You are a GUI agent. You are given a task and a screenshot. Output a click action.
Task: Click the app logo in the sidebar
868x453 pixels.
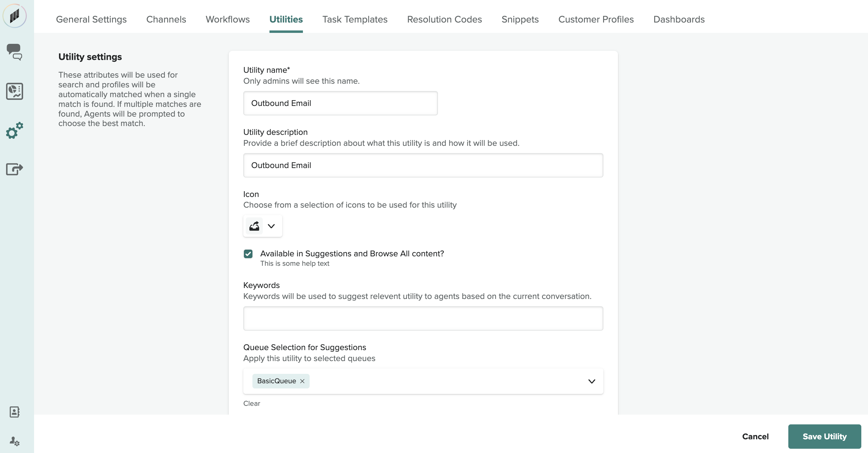(x=15, y=16)
